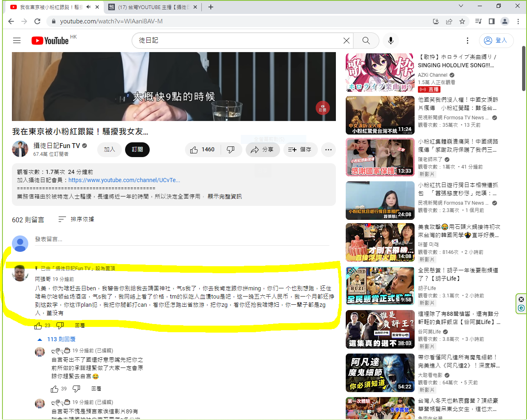This screenshot has width=527, height=420.
Task: Open the 攝徒日記Fun TV channel avatar
Action: point(20,149)
